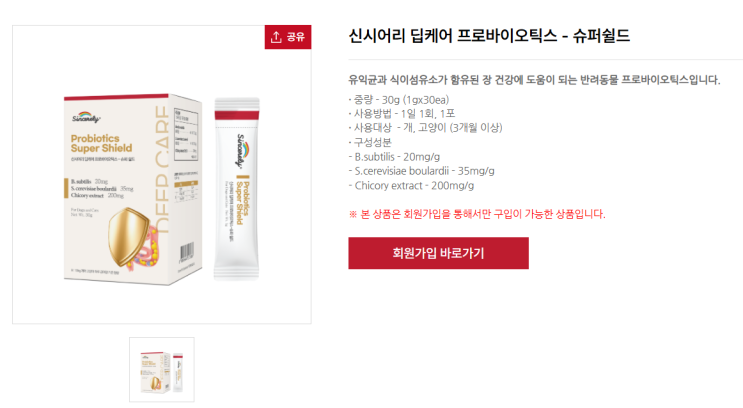Screen dimensions: 743x408
Task: Click the 공유 share label
Action: tap(296, 37)
